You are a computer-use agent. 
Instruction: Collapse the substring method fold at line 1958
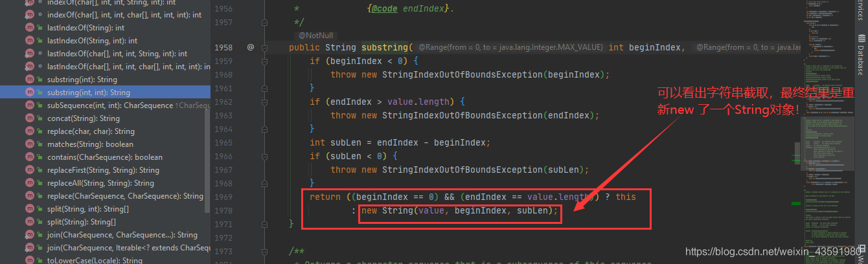[x=264, y=47]
